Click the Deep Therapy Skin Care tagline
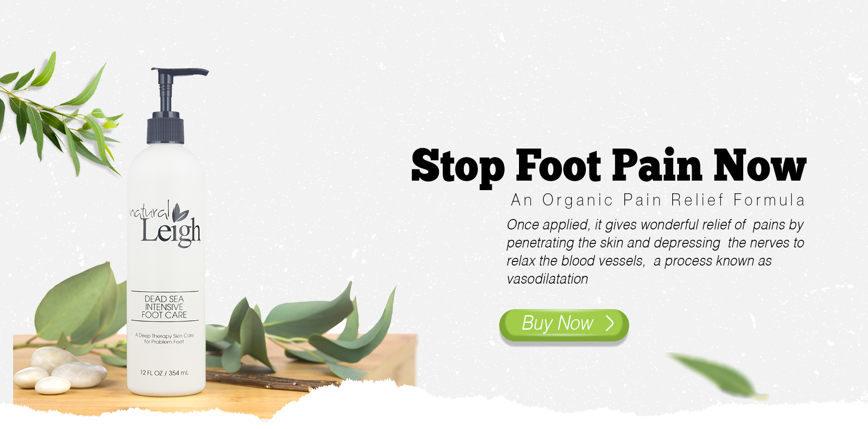This screenshot has width=868, height=429. coord(165,339)
